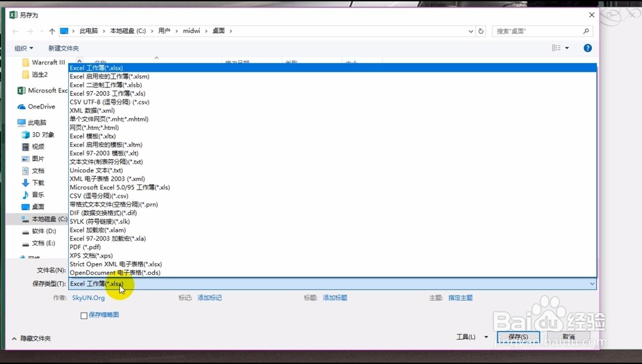Open 3D 对象 in the sidebar
642x364 pixels.
[38, 135]
